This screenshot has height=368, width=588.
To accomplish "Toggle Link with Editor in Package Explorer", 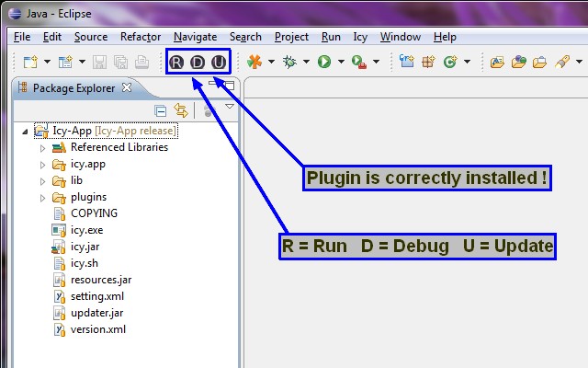I will (x=181, y=110).
